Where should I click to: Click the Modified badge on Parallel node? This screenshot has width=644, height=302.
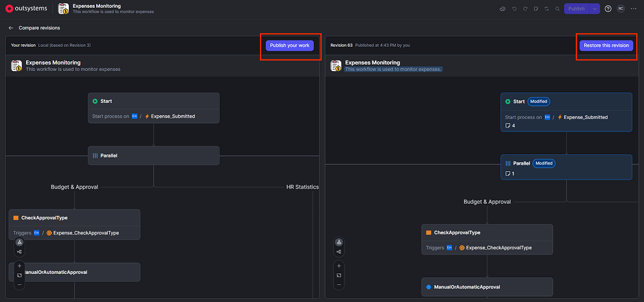coord(544,163)
